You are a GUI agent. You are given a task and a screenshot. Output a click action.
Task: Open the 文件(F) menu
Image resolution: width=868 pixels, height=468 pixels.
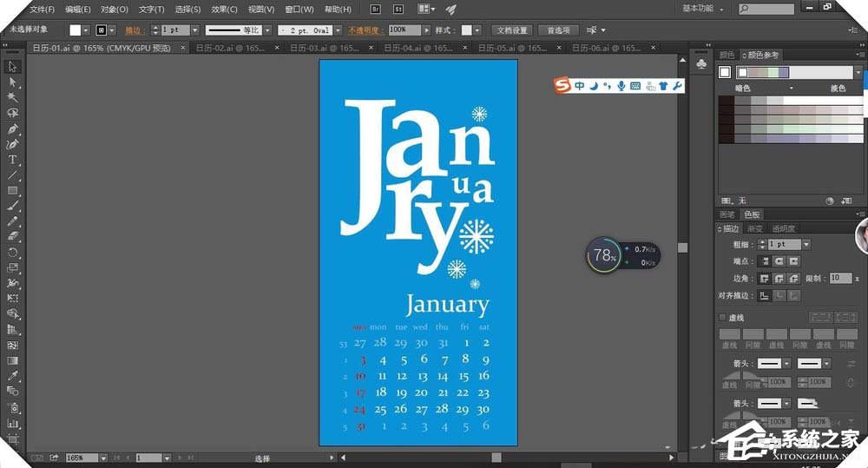(43, 10)
